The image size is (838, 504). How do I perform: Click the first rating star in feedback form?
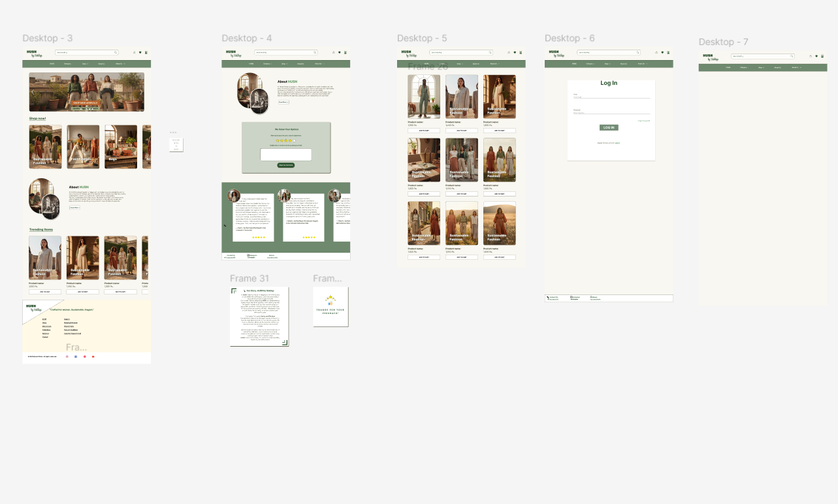click(x=277, y=140)
